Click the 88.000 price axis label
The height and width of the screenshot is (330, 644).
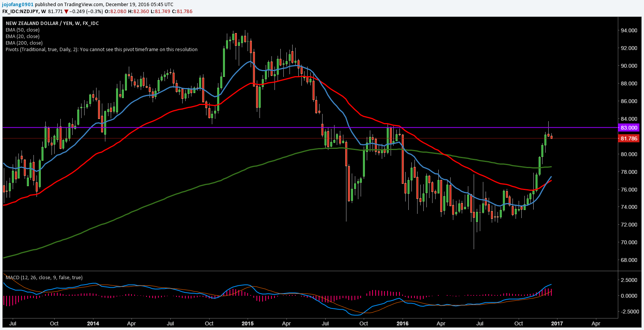629,83
